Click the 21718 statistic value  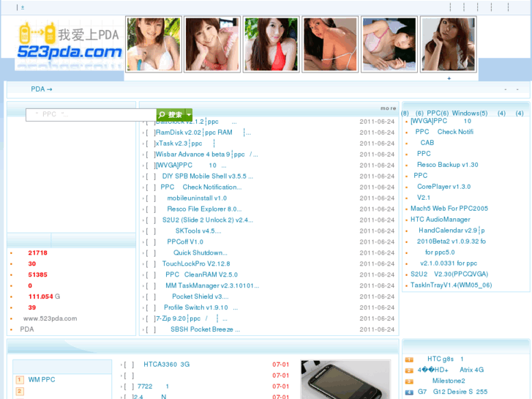coord(37,253)
